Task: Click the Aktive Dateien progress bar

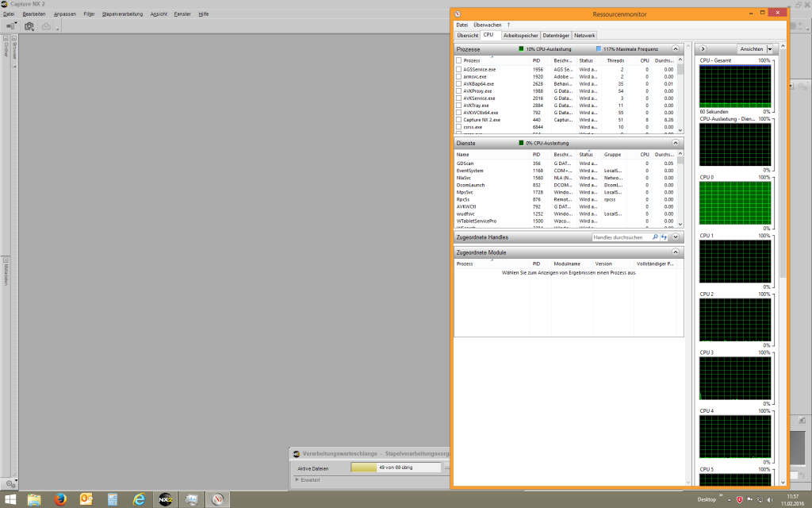Action: click(x=396, y=468)
